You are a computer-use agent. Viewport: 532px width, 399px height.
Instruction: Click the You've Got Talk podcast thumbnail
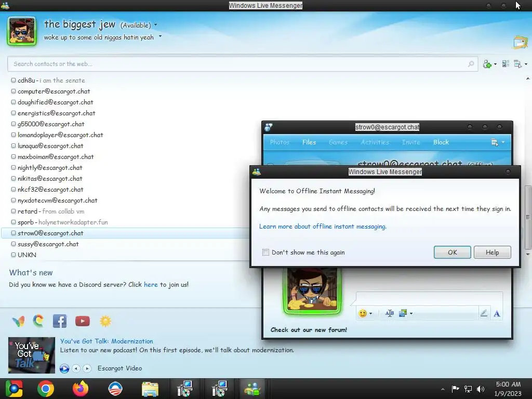32,355
